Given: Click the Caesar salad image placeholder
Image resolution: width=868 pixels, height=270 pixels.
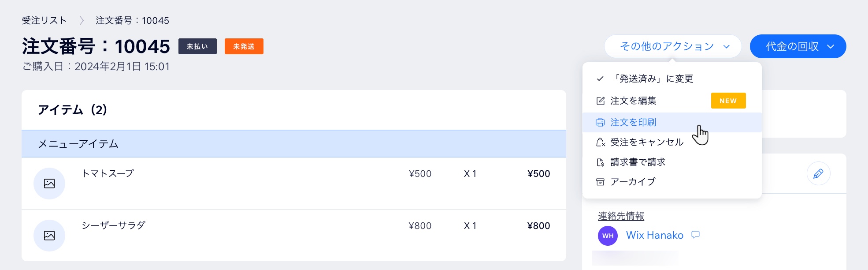Looking at the screenshot, I should coord(49,236).
